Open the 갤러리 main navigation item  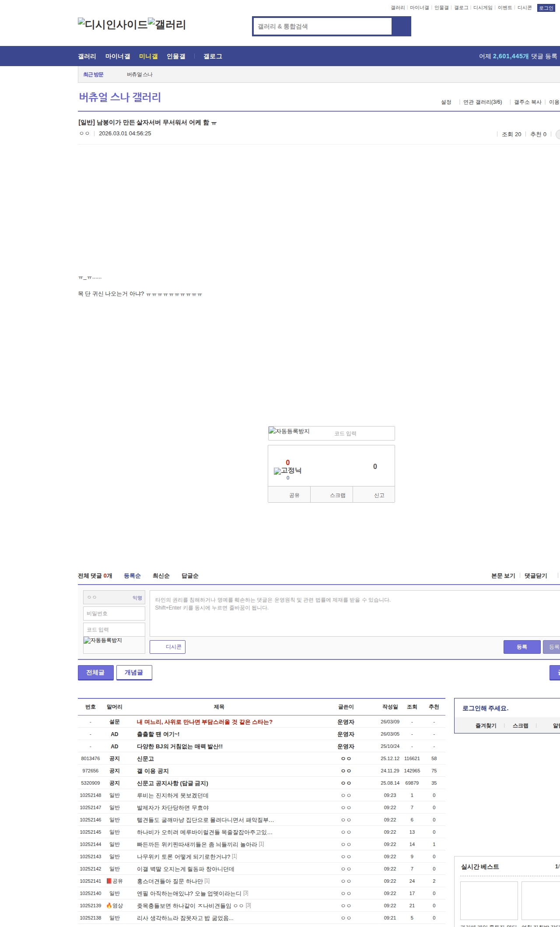coord(87,56)
